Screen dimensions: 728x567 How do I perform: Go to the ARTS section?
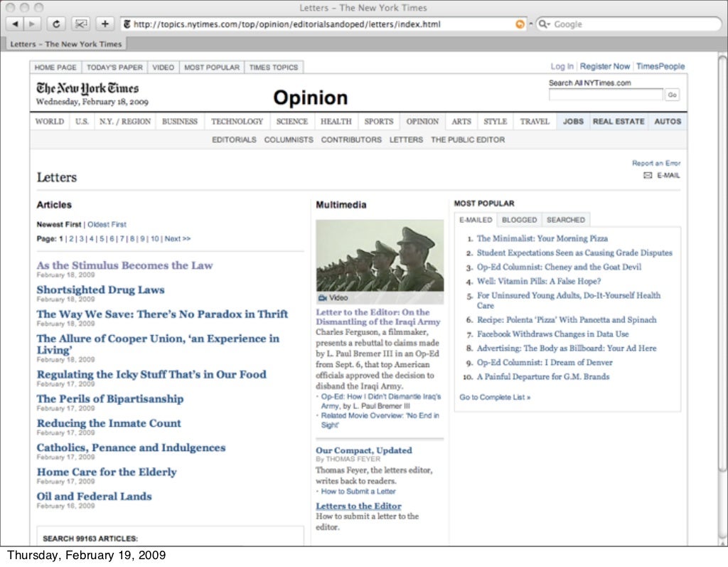(461, 122)
